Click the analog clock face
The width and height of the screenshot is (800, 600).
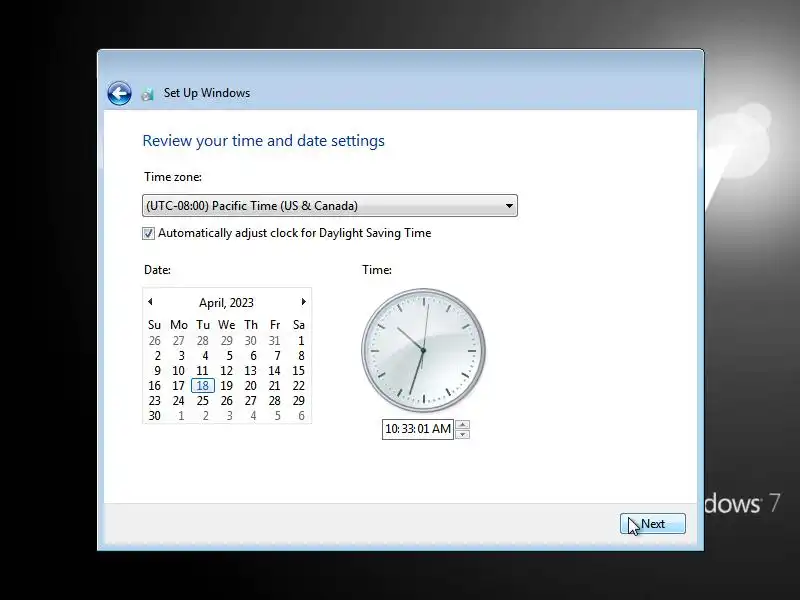(x=423, y=351)
